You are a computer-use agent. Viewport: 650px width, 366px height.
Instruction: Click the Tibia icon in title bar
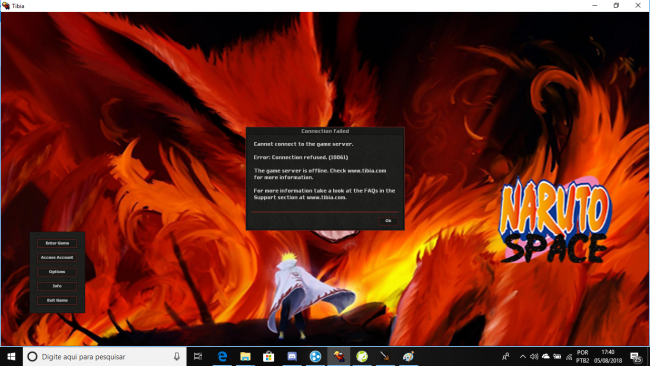pyautogui.click(x=6, y=6)
